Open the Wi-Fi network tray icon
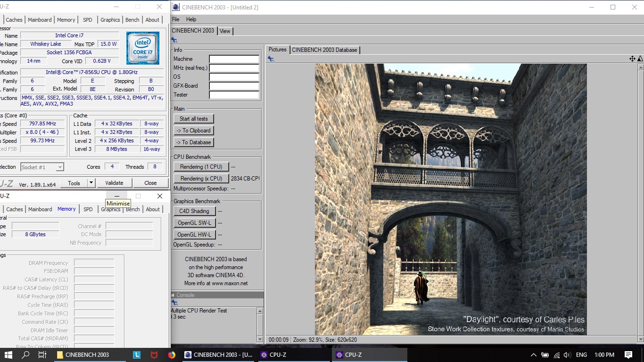This screenshot has height=362, width=644. [x=556, y=355]
